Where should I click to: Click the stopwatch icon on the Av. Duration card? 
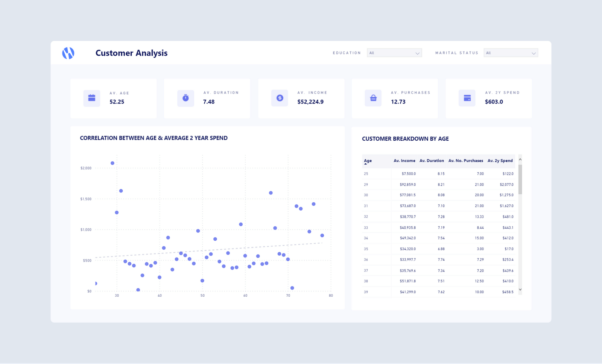185,97
